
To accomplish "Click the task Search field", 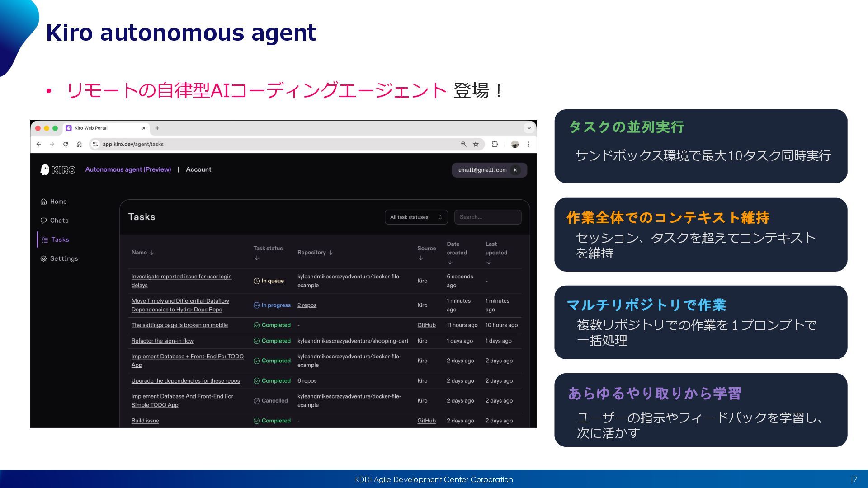I will tap(487, 217).
